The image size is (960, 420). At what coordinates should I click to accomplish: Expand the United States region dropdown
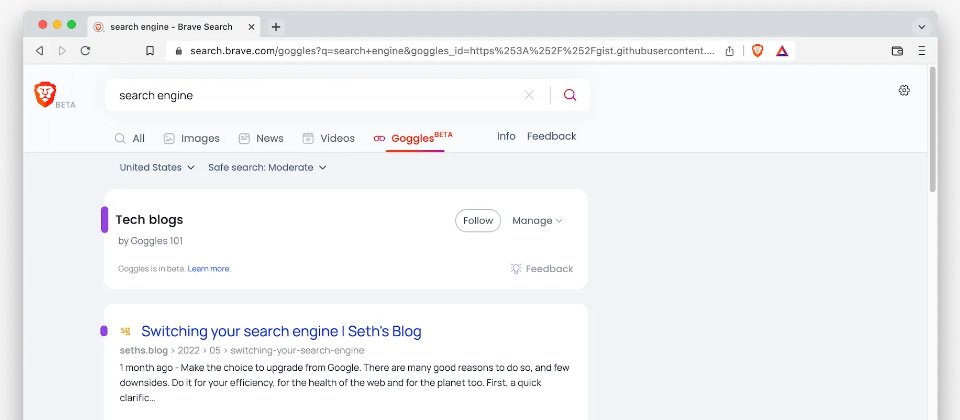(x=157, y=167)
